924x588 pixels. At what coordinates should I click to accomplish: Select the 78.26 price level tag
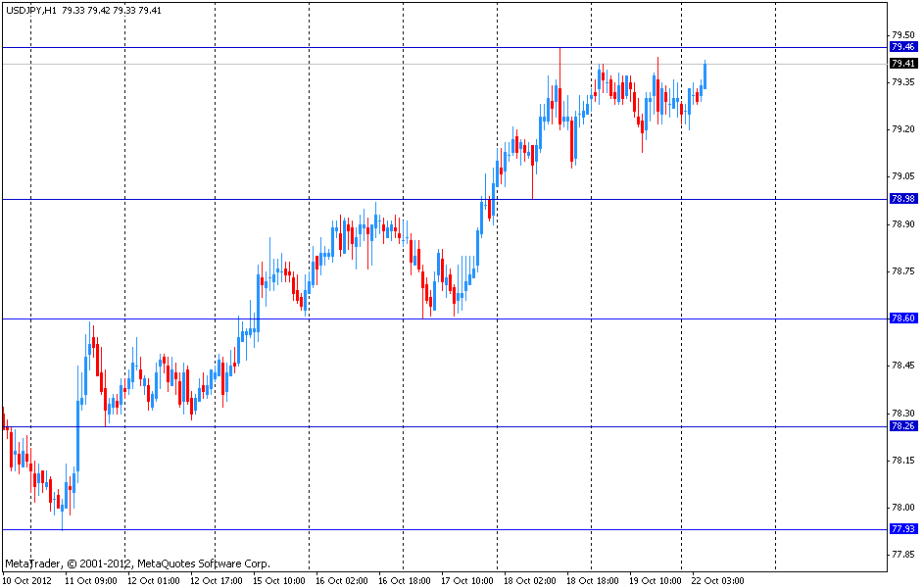902,426
